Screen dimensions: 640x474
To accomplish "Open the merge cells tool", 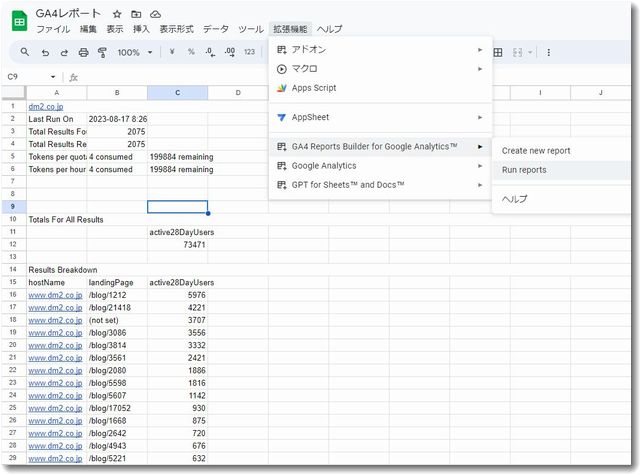I will pos(518,52).
